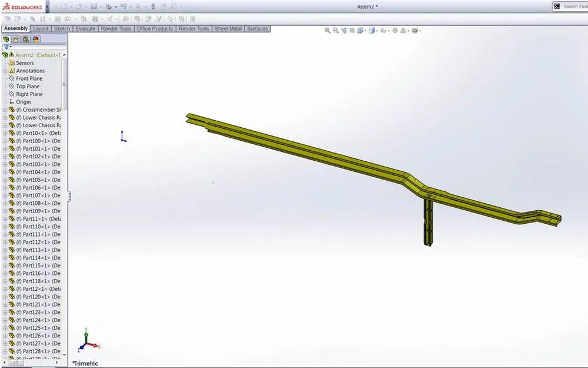This screenshot has height=368, width=588.
Task: Click the Section View icon
Action: 352,30
